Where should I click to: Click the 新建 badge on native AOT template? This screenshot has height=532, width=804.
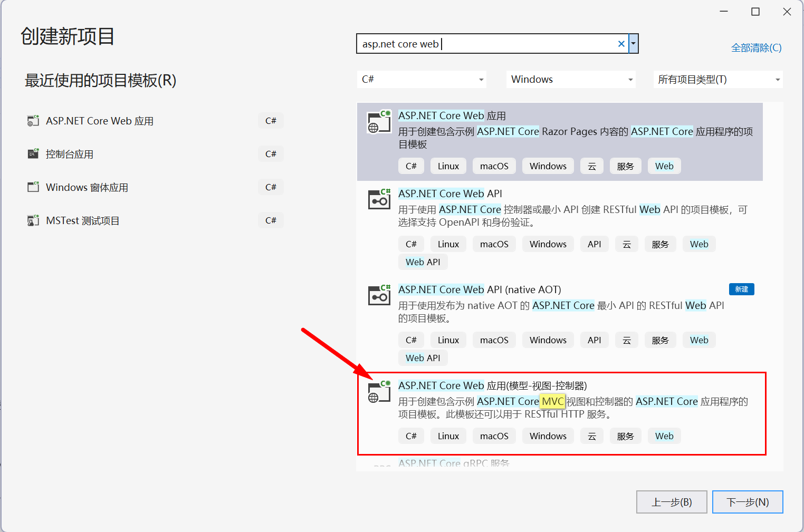coord(742,289)
